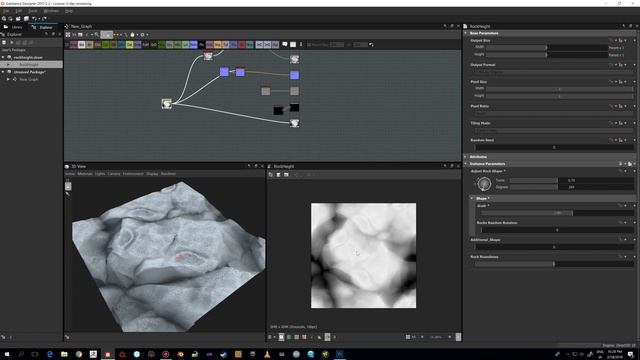The image size is (640, 360).
Task: Insert the white atomic node from bar
Action: [x=82, y=44]
